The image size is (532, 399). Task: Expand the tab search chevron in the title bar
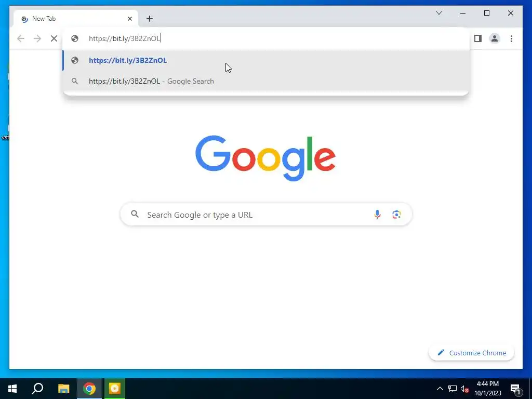438,13
